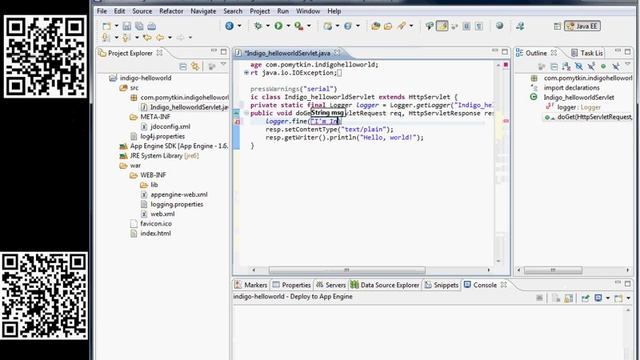
Task: Open the back navigation history dropdown
Action: pos(170,38)
